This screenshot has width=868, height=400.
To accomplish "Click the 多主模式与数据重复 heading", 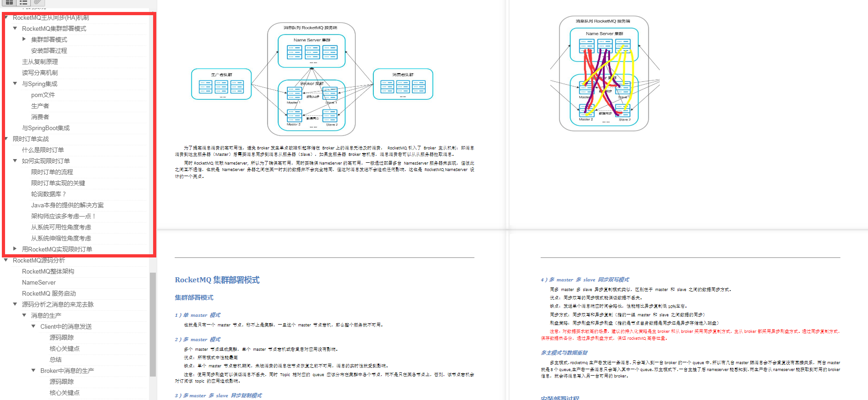I will point(564,353).
